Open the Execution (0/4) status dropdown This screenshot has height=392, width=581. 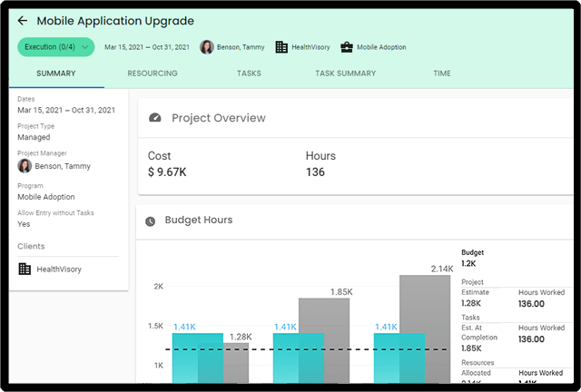(56, 47)
